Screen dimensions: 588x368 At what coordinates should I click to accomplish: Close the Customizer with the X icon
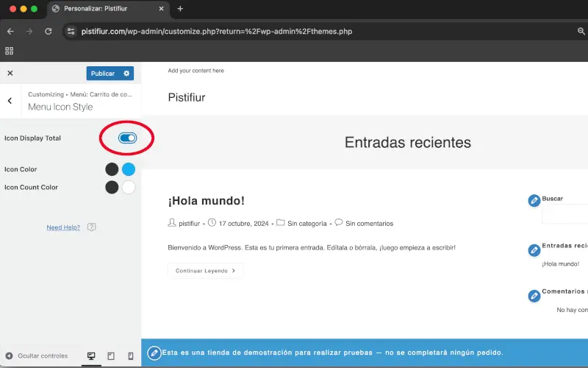10,73
